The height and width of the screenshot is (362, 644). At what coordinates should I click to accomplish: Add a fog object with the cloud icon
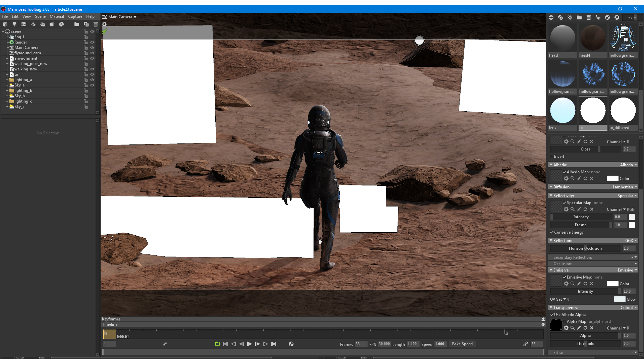(x=43, y=24)
